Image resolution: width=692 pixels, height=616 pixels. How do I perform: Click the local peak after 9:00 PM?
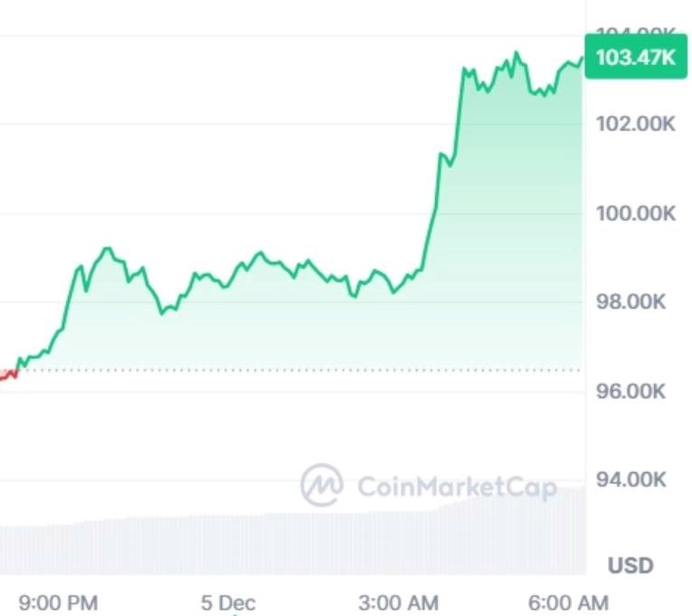click(107, 250)
